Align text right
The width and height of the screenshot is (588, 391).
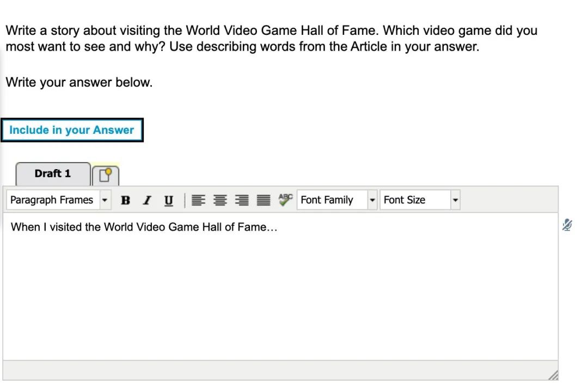[242, 200]
